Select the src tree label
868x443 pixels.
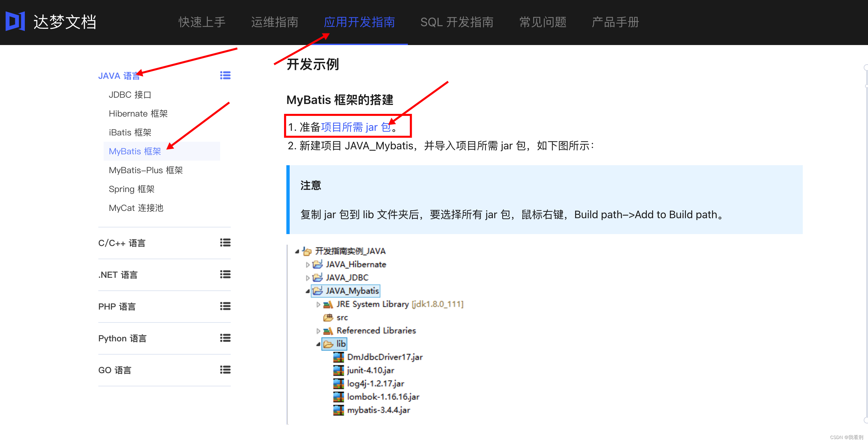(x=342, y=317)
